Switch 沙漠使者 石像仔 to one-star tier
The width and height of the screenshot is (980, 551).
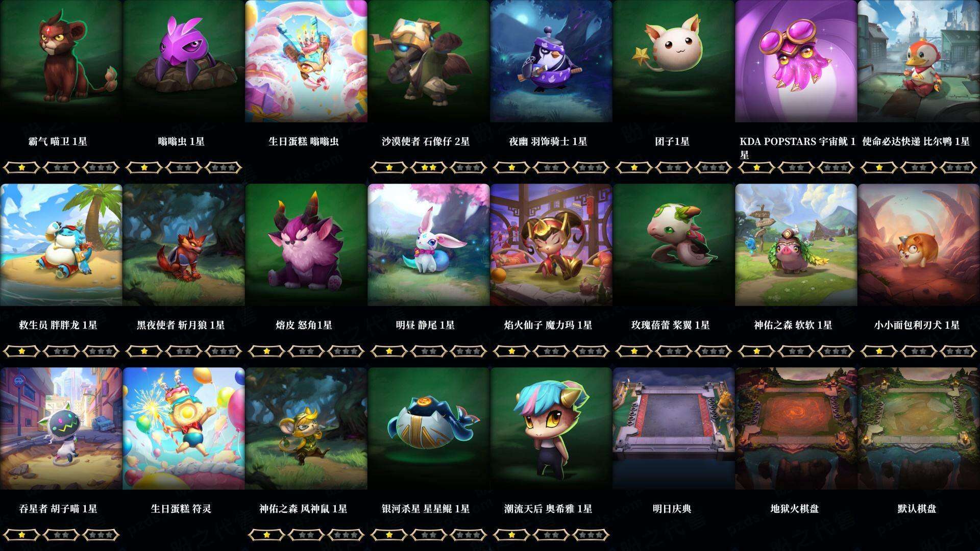point(389,167)
